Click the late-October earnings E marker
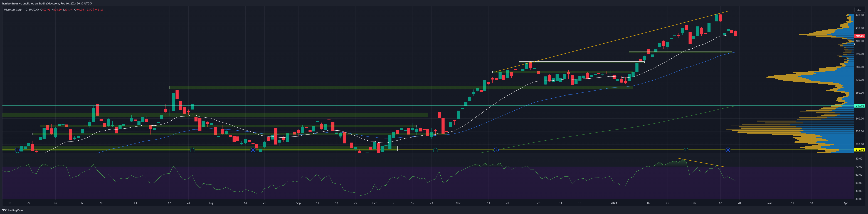This screenshot has width=868, height=214. (x=435, y=150)
